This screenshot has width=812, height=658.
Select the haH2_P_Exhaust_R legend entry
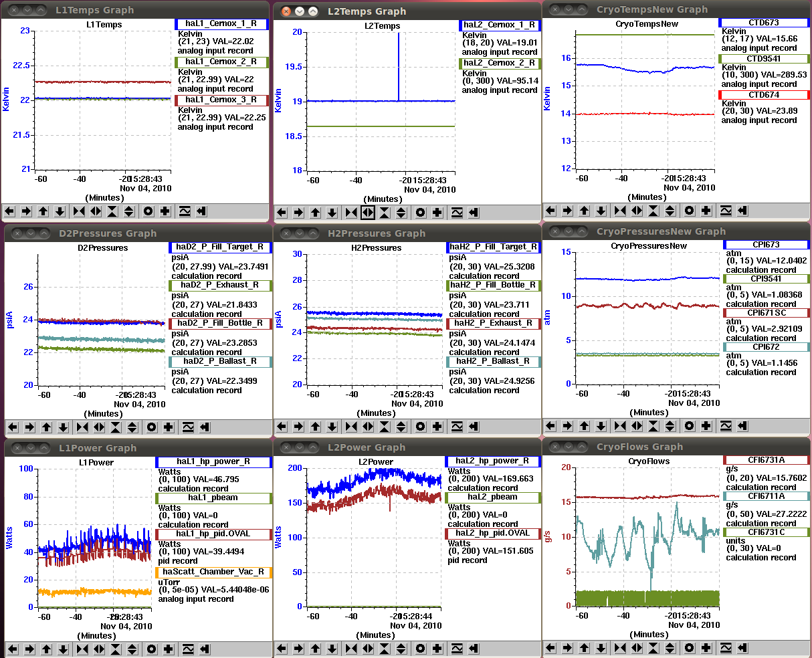493,324
